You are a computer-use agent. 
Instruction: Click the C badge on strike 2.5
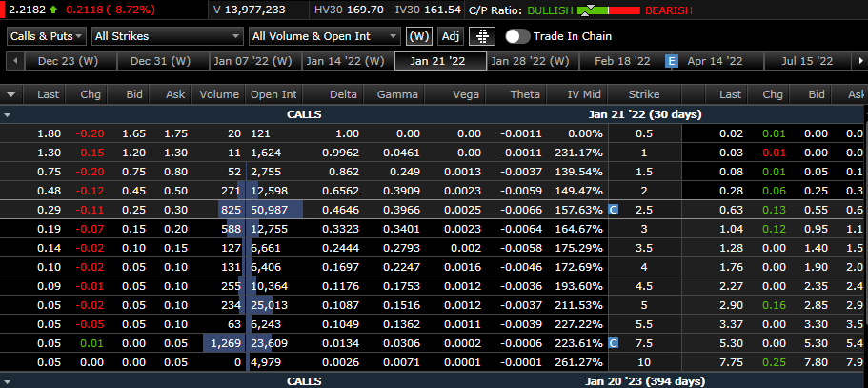(613, 210)
